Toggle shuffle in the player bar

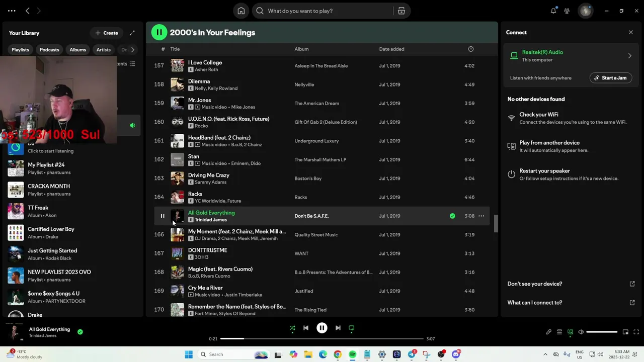[292, 328]
